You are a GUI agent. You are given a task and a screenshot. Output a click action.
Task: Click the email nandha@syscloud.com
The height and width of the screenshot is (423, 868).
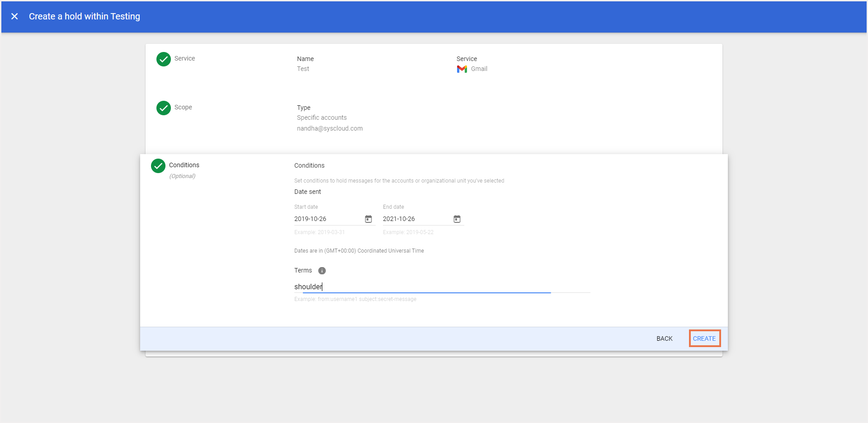point(330,128)
